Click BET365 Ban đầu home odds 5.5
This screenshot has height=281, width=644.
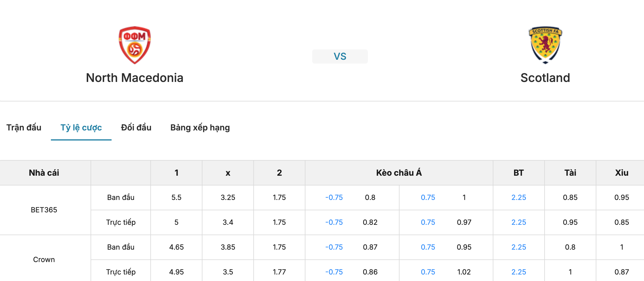pos(176,197)
